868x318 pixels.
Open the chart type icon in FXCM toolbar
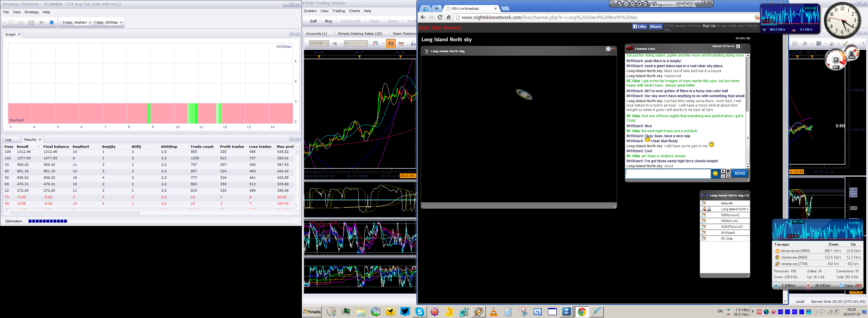[x=376, y=43]
